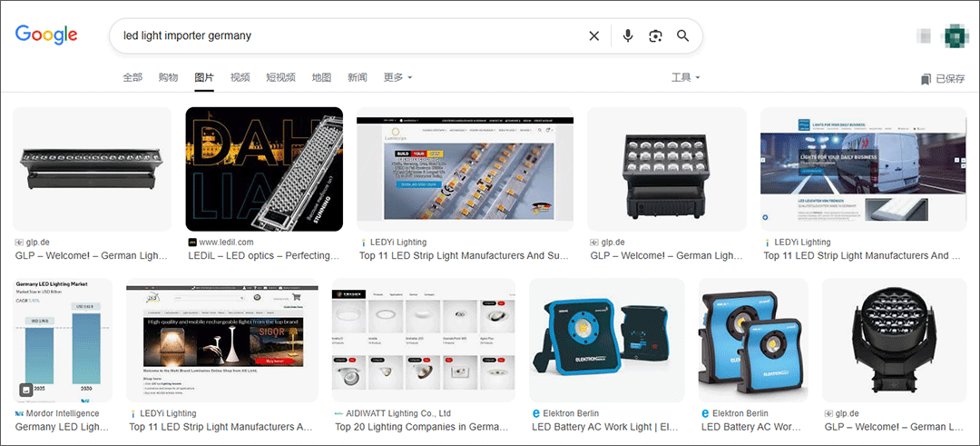
Task: Open saved items bookmark icon
Action: coord(926,79)
